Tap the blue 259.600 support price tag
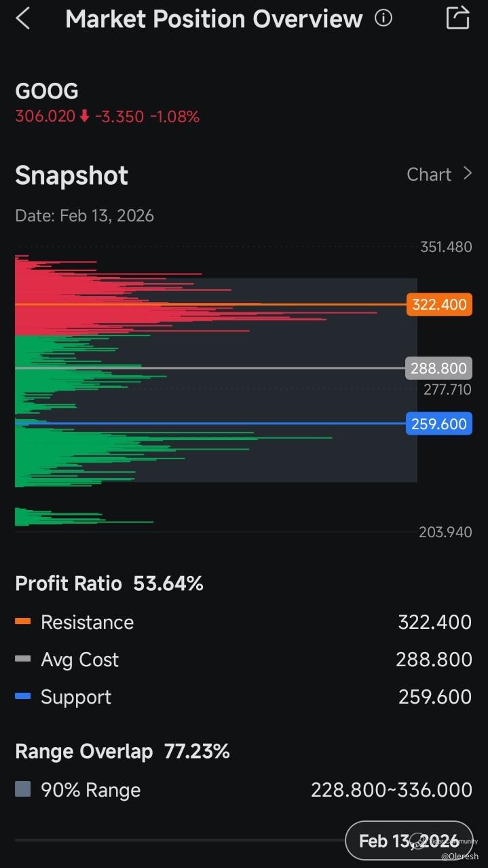This screenshot has width=488, height=868. (x=438, y=424)
